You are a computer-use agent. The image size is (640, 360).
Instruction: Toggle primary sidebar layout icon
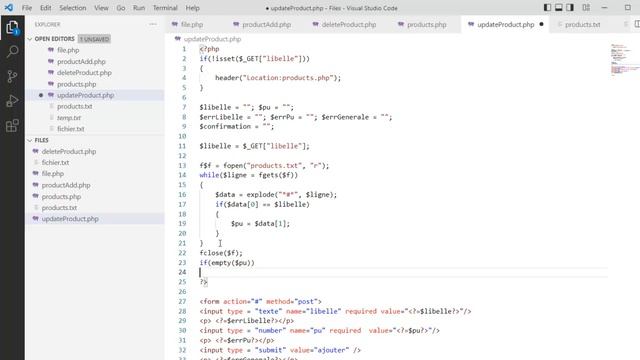tap(547, 8)
